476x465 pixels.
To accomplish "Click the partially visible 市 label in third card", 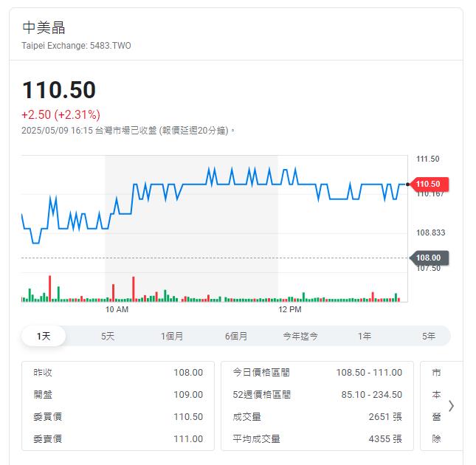I will 436,373.
